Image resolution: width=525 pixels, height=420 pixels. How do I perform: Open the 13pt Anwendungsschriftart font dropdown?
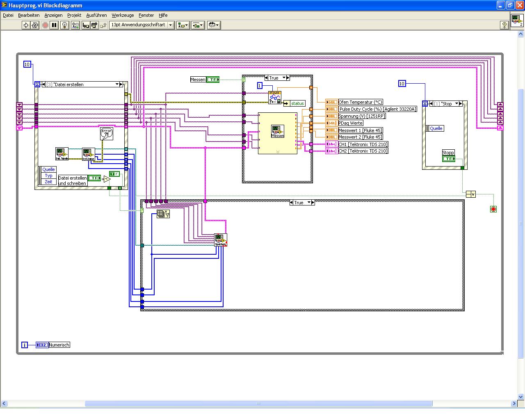pos(170,25)
